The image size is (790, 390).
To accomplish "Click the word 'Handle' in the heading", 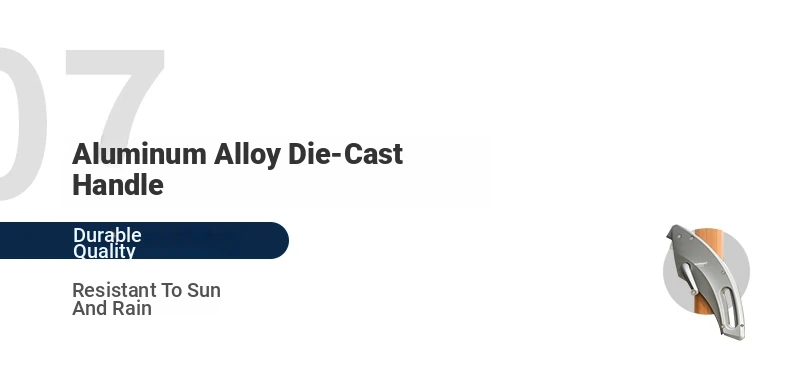I will [118, 185].
